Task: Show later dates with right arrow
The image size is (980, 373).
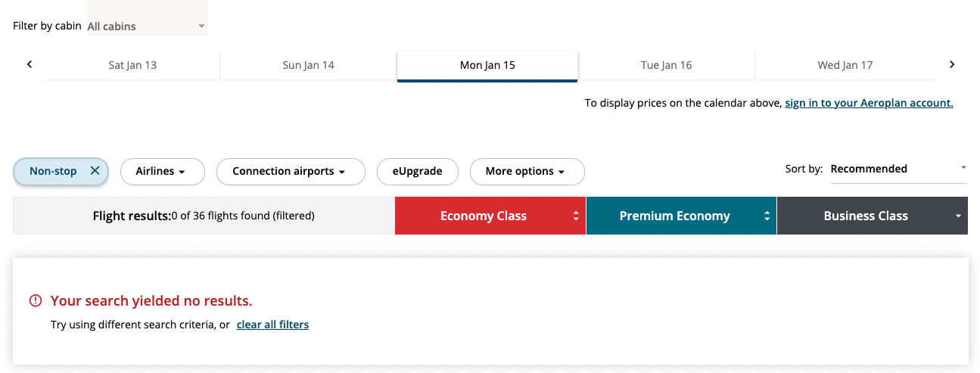Action: [x=952, y=64]
